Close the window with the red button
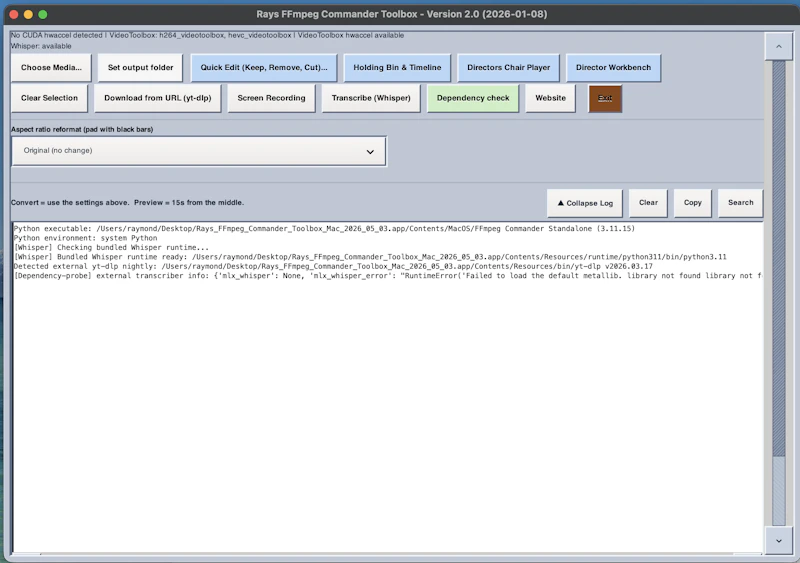This screenshot has width=800, height=563. 14,14
